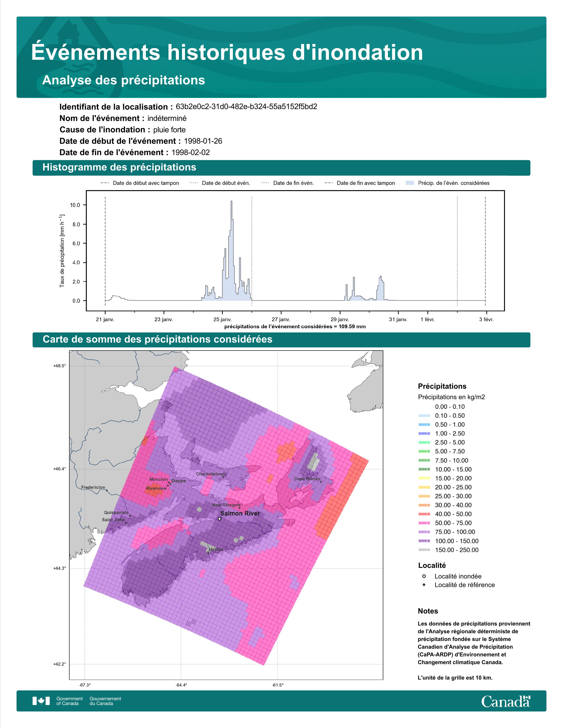
Task: Click the Précip. de l'évén. considérées legend box
Action: pyautogui.click(x=410, y=183)
